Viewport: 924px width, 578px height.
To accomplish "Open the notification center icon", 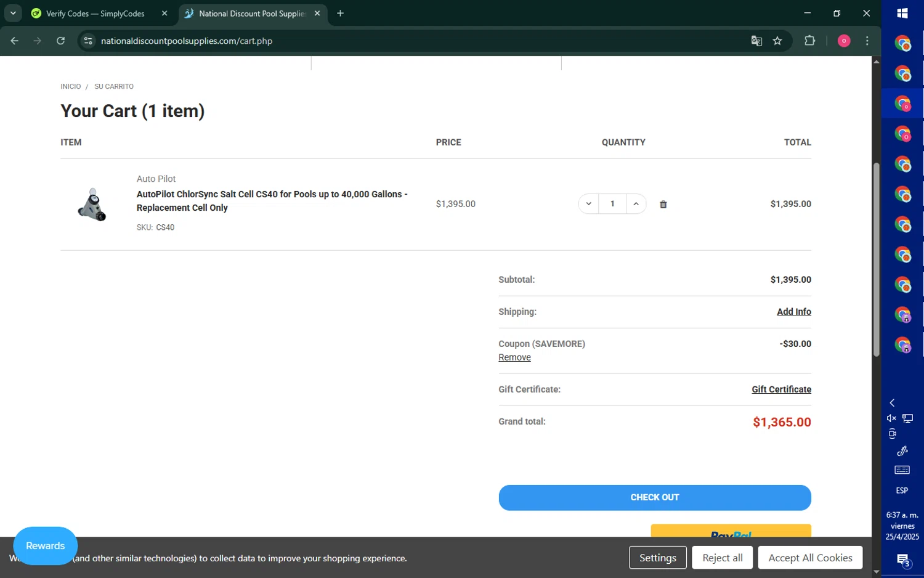I will click(903, 560).
